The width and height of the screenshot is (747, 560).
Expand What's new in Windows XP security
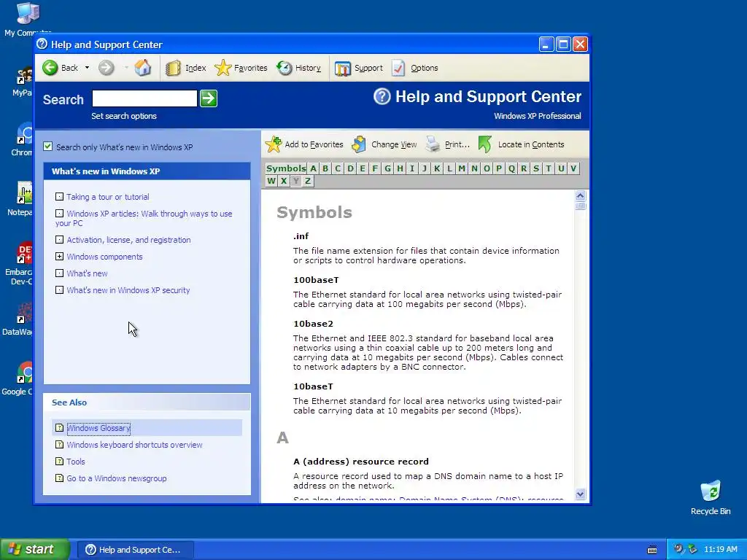(x=59, y=289)
